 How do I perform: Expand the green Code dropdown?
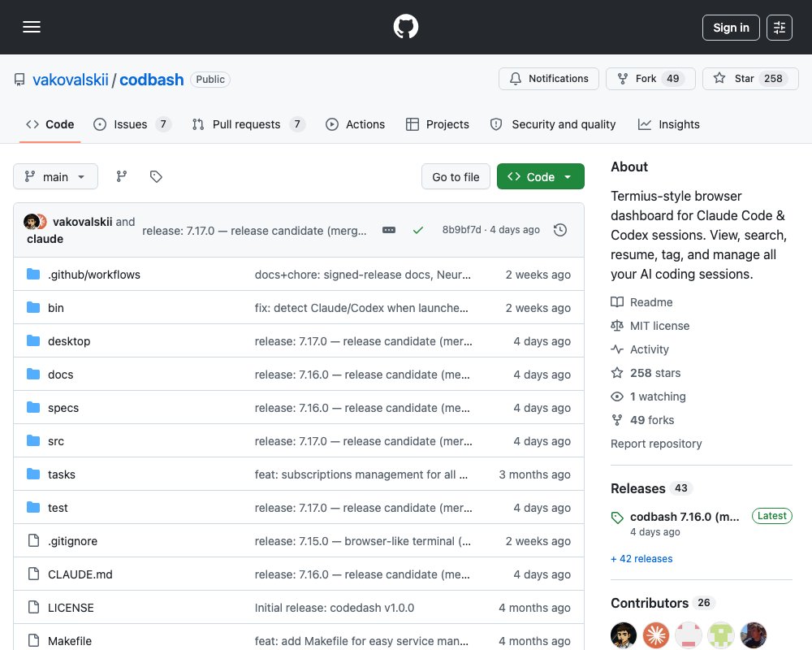click(540, 177)
